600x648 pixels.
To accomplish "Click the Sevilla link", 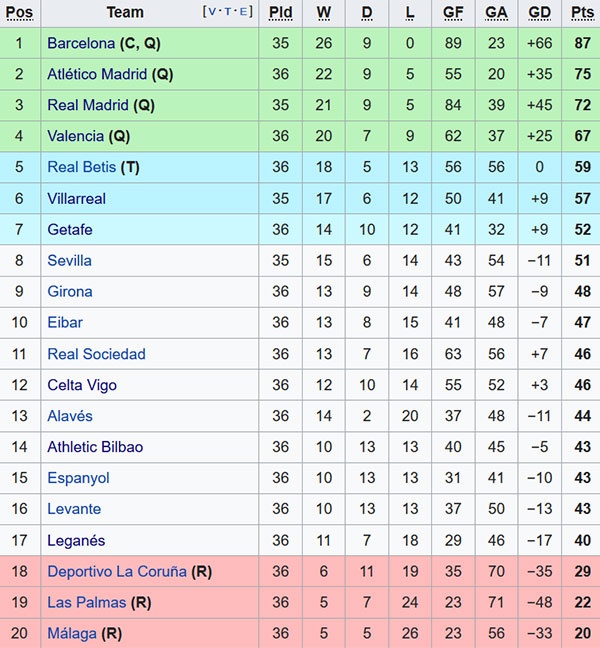I will click(x=69, y=260).
